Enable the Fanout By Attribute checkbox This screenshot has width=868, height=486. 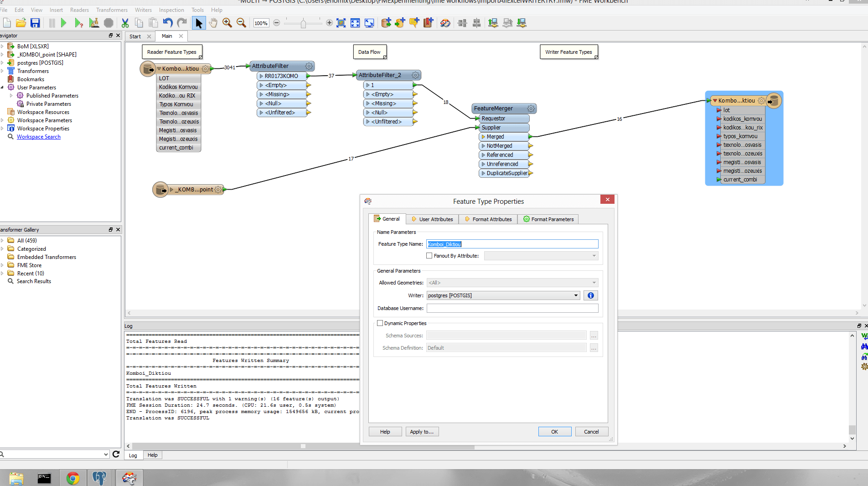pyautogui.click(x=429, y=256)
